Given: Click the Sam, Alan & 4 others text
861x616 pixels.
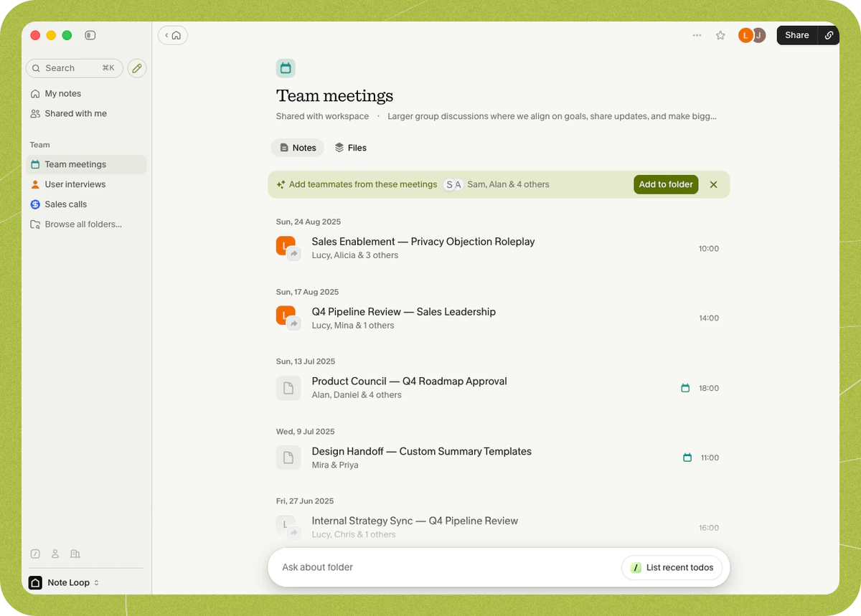Looking at the screenshot, I should 508,184.
